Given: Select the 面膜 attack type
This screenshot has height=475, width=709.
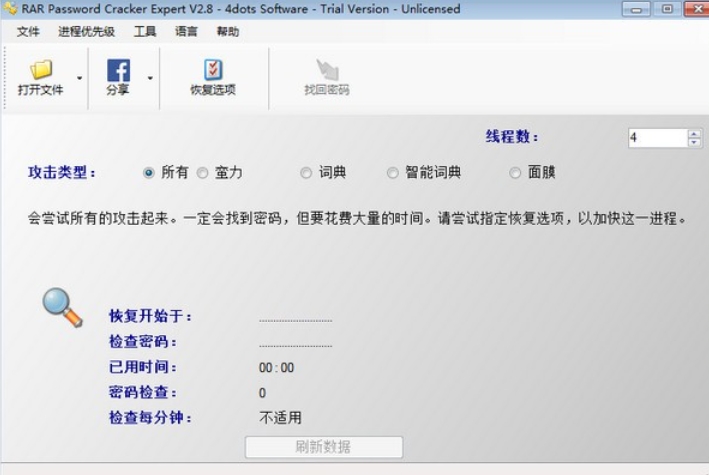Looking at the screenshot, I should [x=515, y=173].
